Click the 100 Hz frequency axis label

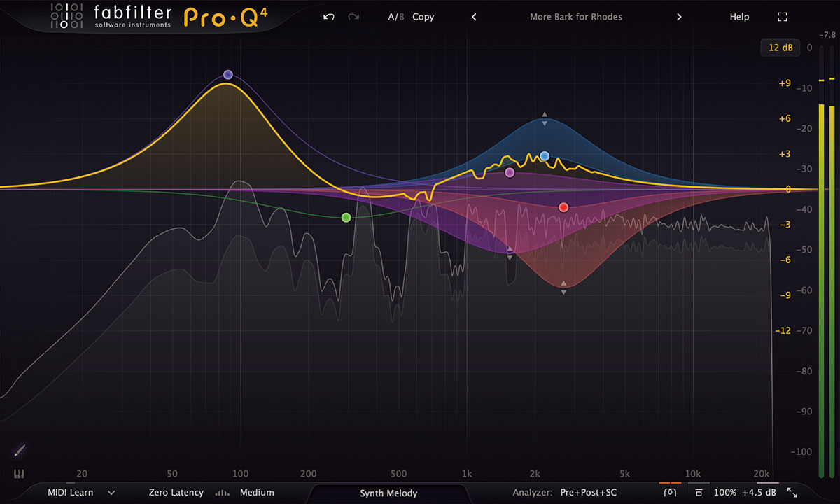[241, 474]
